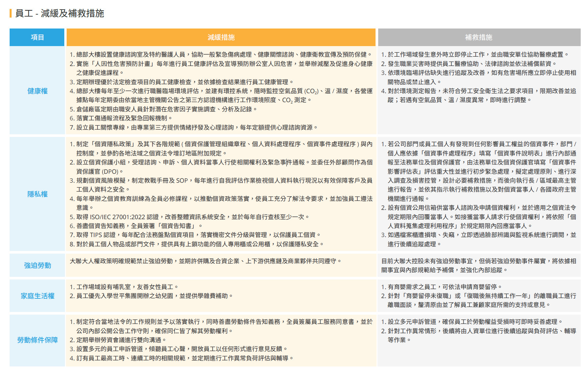The image size is (588, 370).
Task: Click the 家庭生活權 row label
Action: click(37, 296)
